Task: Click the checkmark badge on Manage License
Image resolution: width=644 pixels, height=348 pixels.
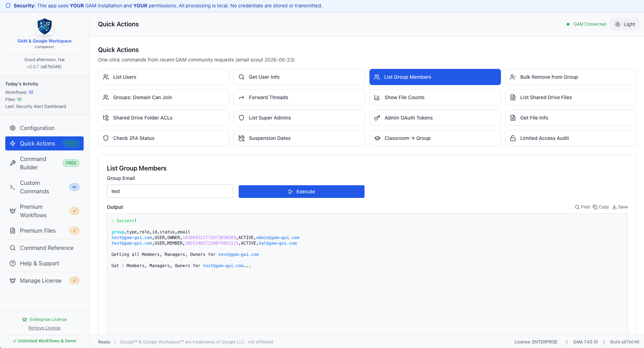Action: (74, 281)
